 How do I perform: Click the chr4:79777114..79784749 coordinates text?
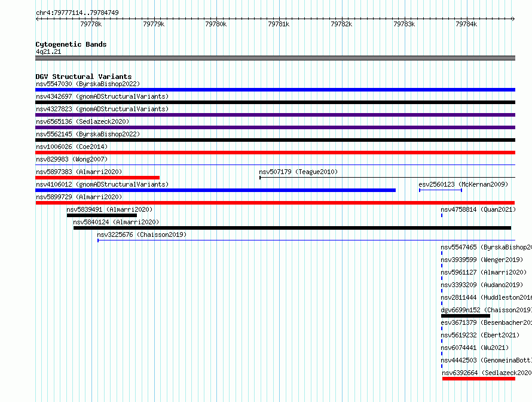(x=77, y=13)
